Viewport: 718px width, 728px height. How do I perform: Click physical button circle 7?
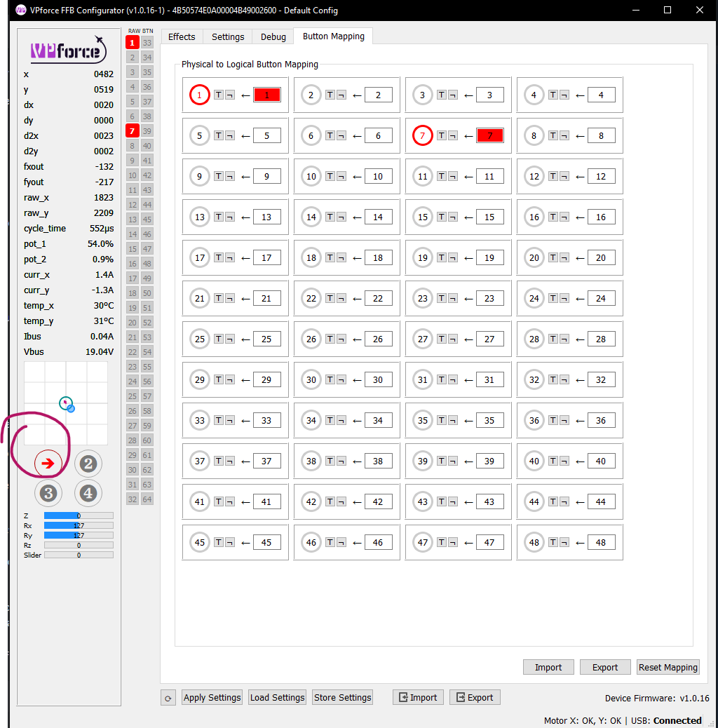[x=422, y=135]
